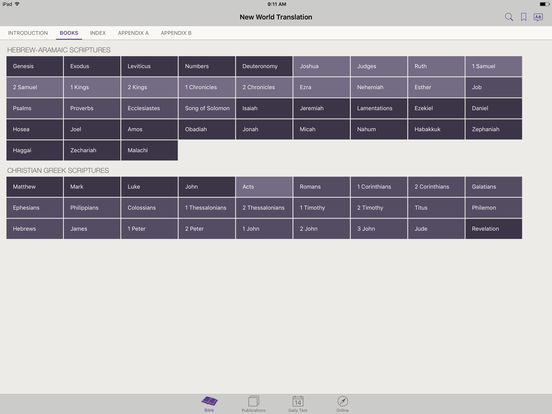Open Numbers
Viewport: 552px width, 414px height.
click(x=207, y=66)
